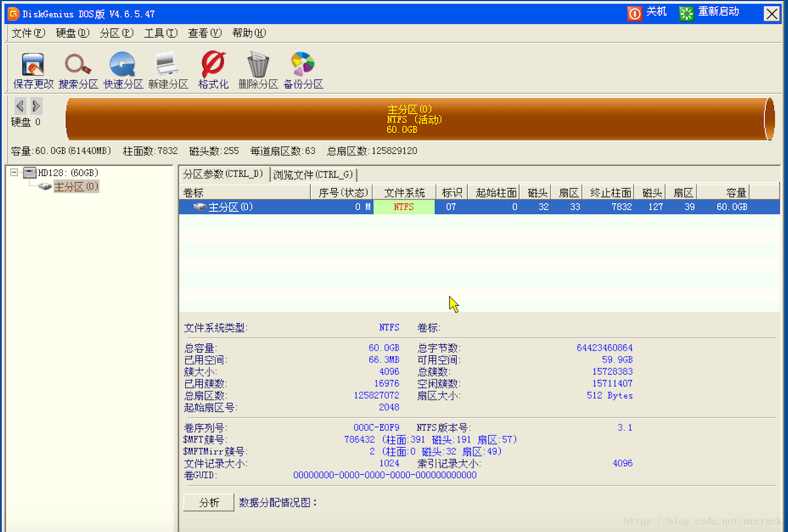788x532 pixels.
Task: Click the 空闲簇数 value 15711407
Action: [x=613, y=384]
